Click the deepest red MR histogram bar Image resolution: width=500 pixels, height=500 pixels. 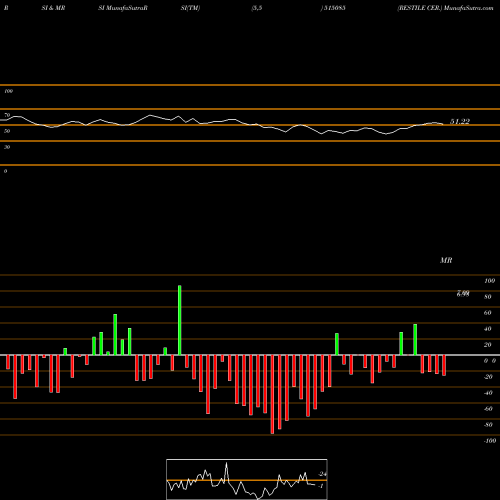click(x=272, y=394)
